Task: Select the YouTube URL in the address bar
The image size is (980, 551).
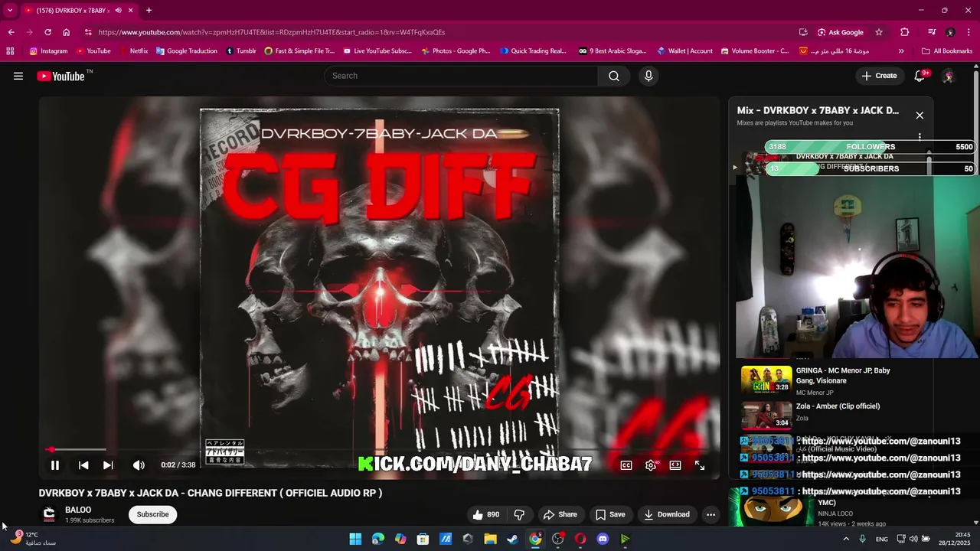Action: click(x=272, y=32)
